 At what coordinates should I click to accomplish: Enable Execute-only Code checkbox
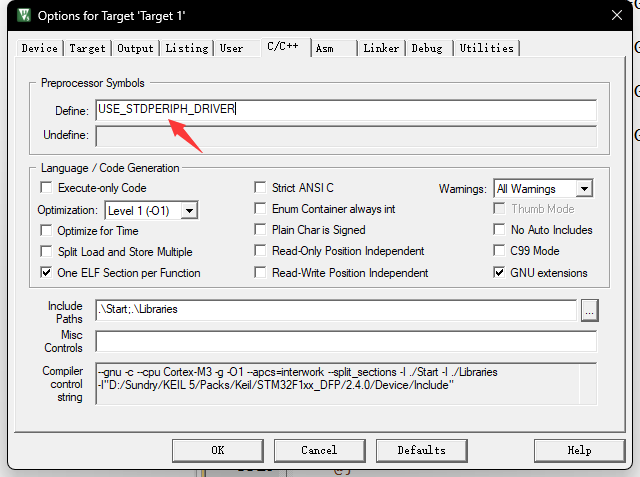(46, 188)
